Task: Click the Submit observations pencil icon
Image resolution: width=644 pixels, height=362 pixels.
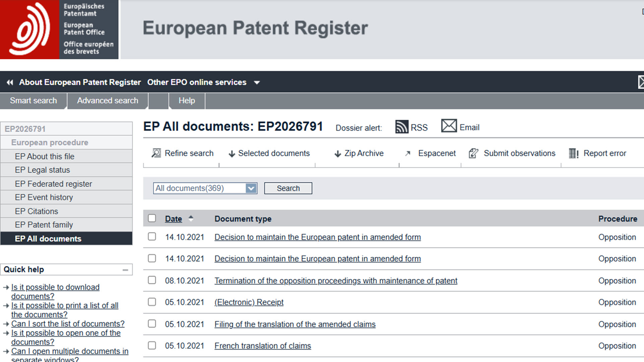Action: tap(473, 154)
